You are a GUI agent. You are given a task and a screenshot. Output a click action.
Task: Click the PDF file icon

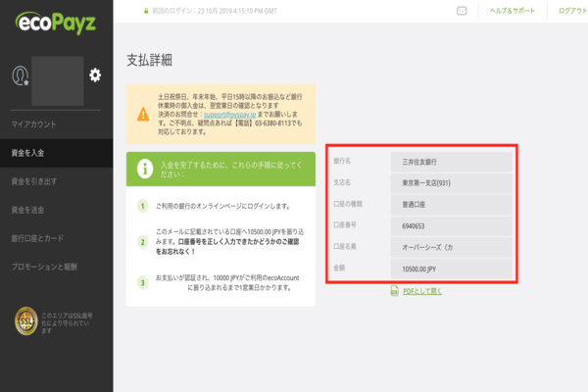pyautogui.click(x=395, y=291)
